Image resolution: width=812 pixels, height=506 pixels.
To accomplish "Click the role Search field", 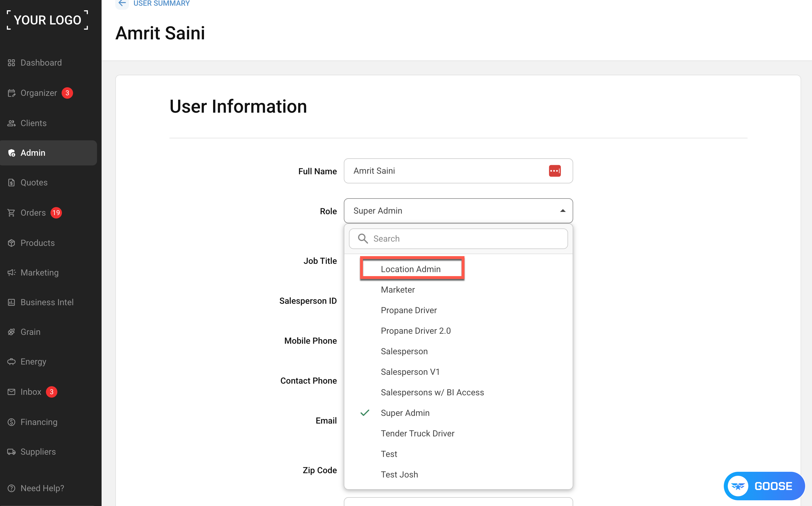I will click(x=458, y=239).
